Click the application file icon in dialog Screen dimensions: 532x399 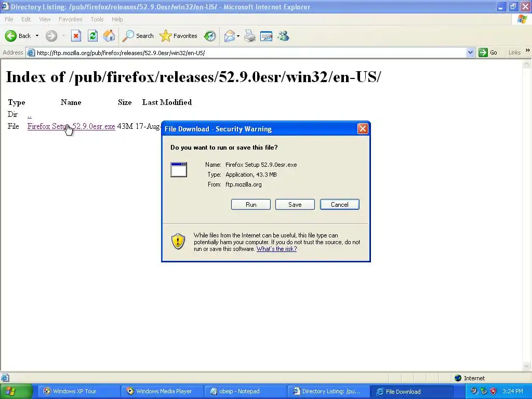(179, 170)
